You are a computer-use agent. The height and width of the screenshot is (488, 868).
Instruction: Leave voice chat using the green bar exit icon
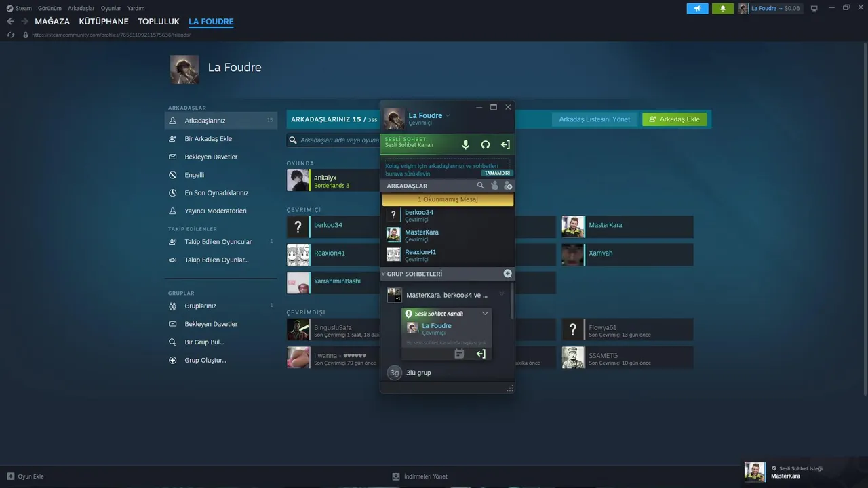tap(505, 144)
